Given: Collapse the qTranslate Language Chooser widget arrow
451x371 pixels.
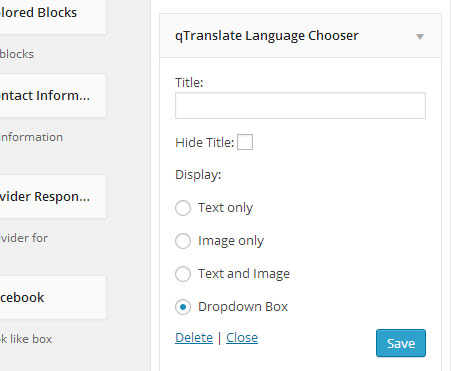Looking at the screenshot, I should (420, 36).
